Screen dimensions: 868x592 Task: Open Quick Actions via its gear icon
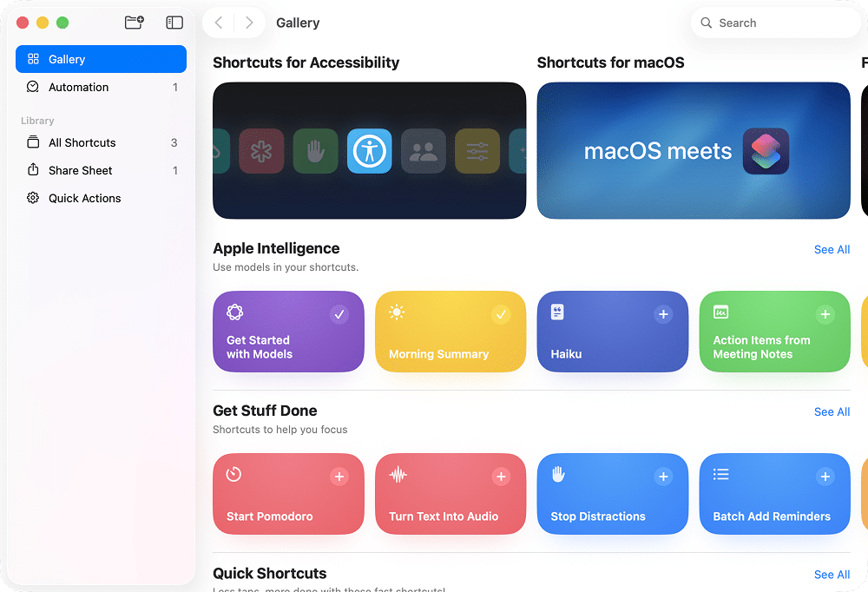pos(32,198)
